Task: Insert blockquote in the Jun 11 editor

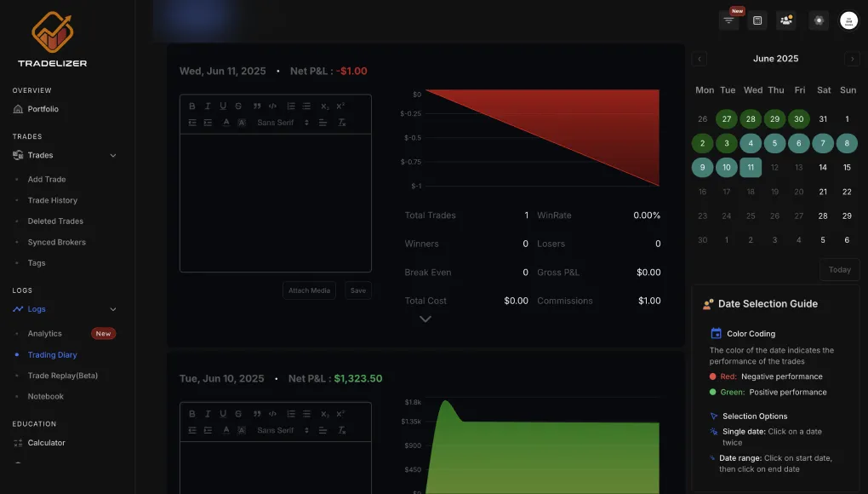Action: click(x=257, y=106)
